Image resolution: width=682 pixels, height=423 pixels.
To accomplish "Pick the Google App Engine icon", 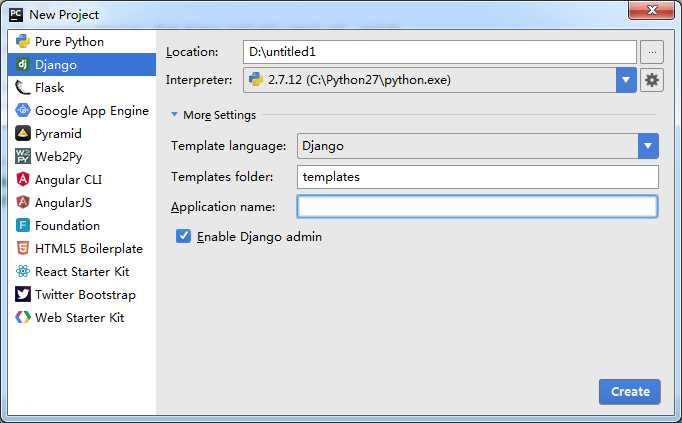I will click(x=23, y=111).
